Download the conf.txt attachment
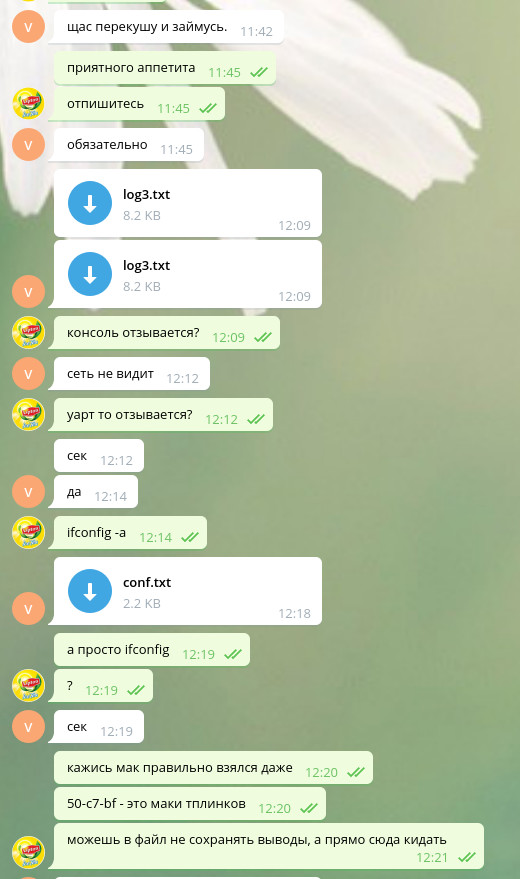 [x=90, y=591]
